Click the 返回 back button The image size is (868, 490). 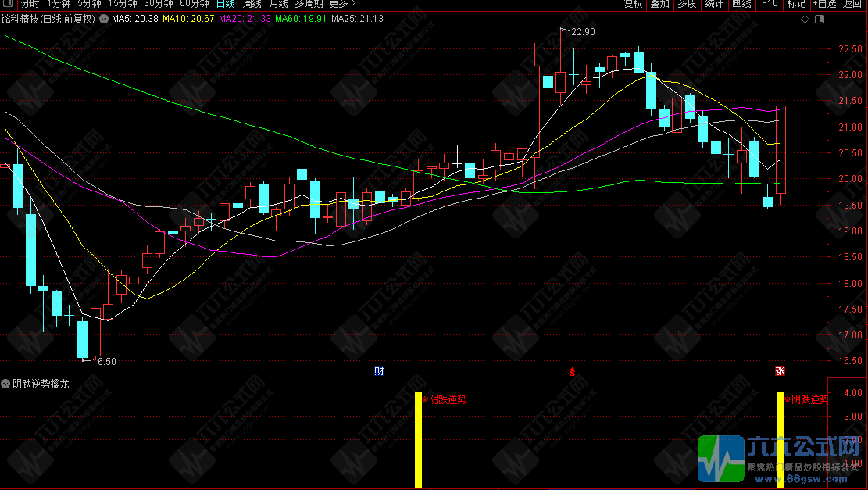[852, 4]
